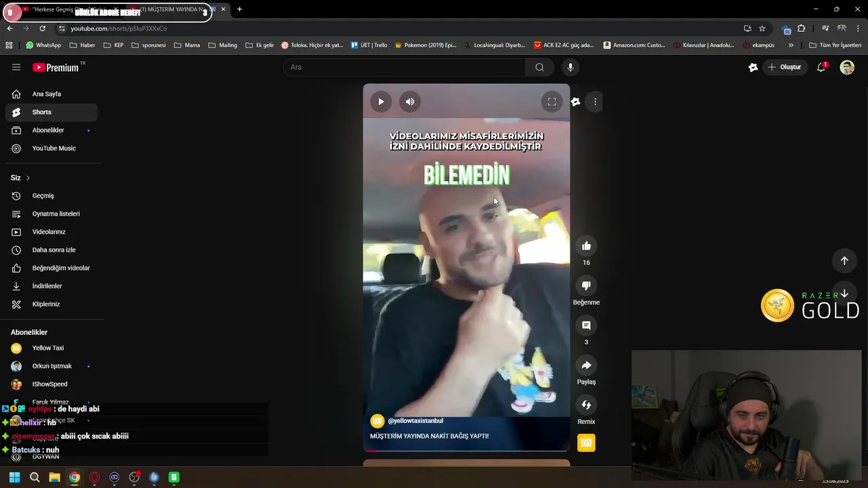868x488 pixels.
Task: Start voice search with the microphone
Action: coord(570,67)
